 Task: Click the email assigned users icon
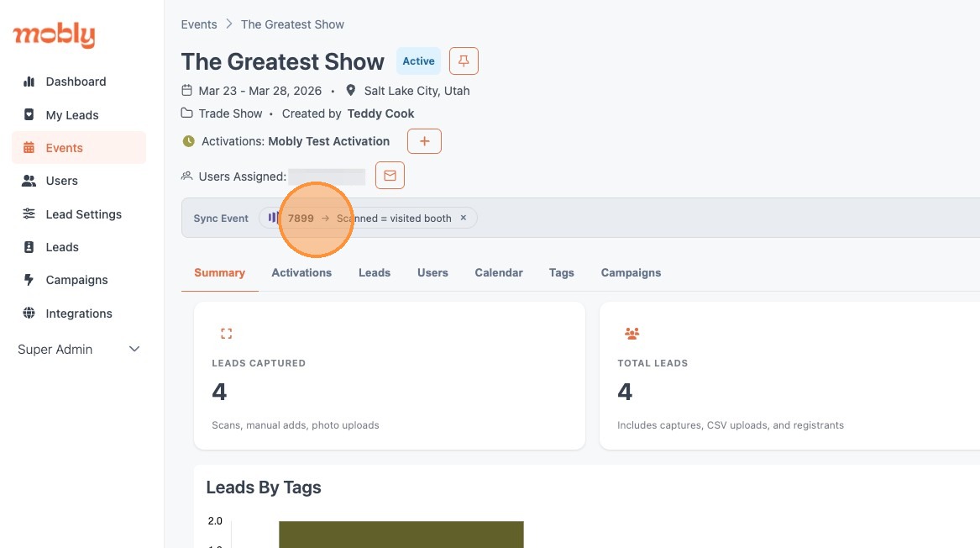click(390, 176)
